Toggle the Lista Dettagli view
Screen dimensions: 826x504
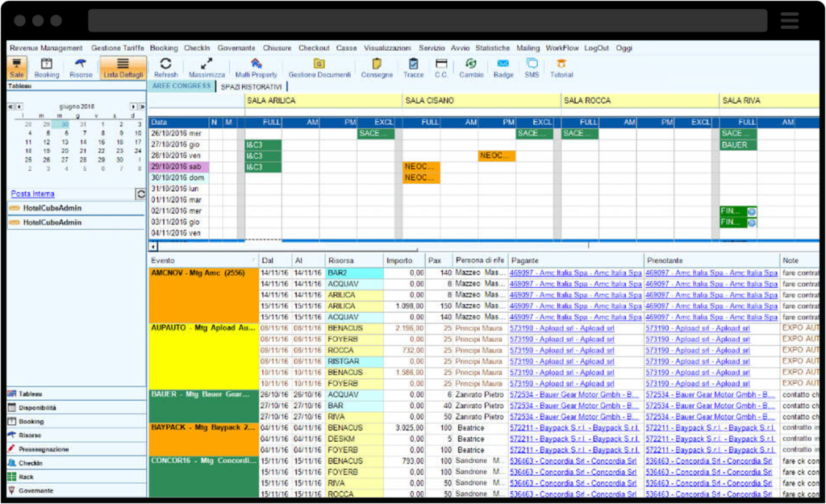click(123, 68)
